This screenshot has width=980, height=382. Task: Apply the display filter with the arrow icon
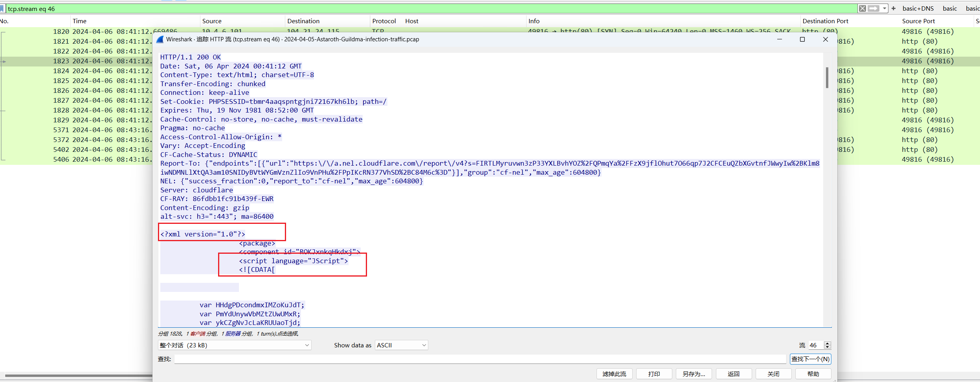pos(873,8)
